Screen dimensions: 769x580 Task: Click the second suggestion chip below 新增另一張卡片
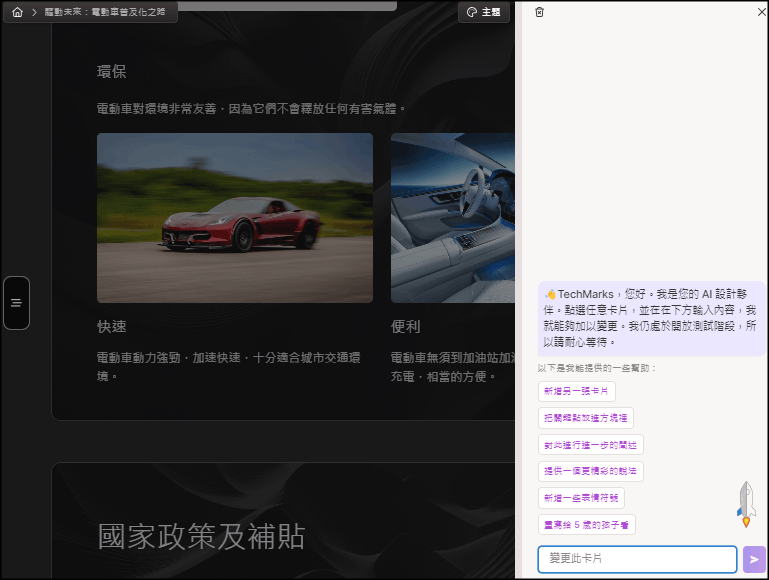585,418
